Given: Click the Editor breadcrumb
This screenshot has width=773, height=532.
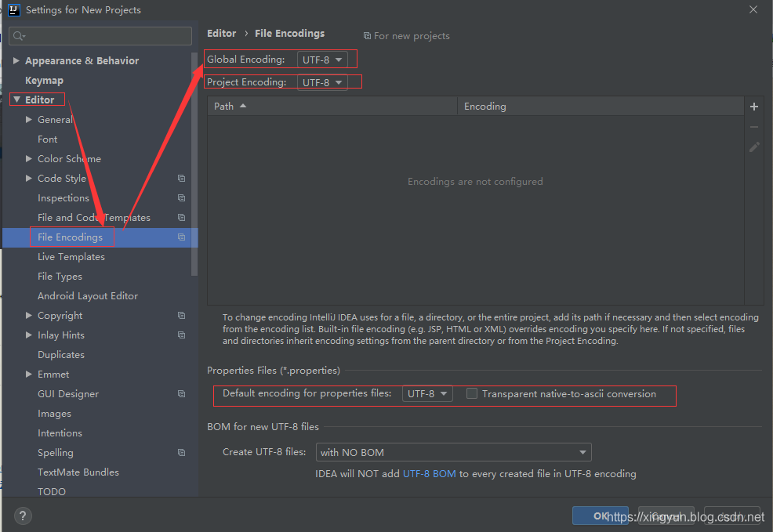Looking at the screenshot, I should coord(221,34).
